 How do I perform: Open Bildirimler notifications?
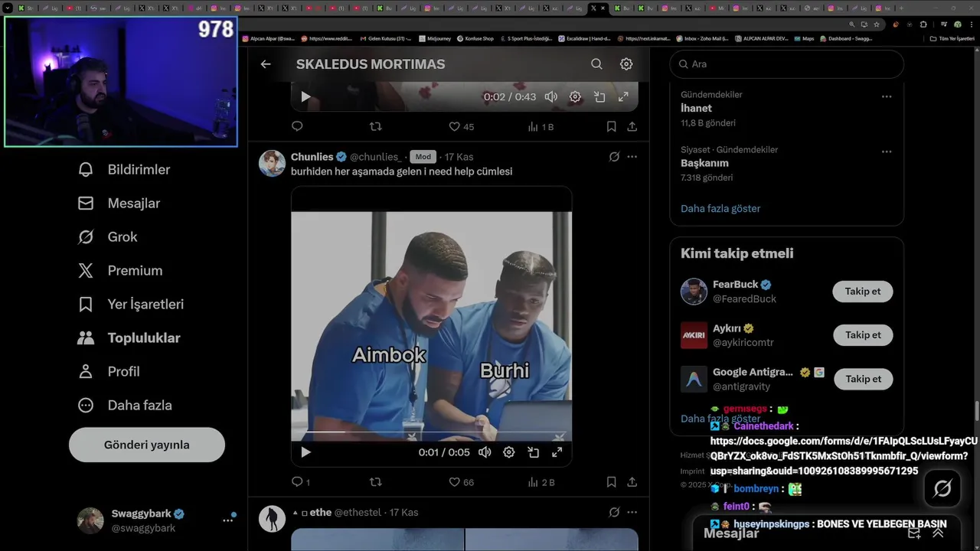[x=124, y=170]
